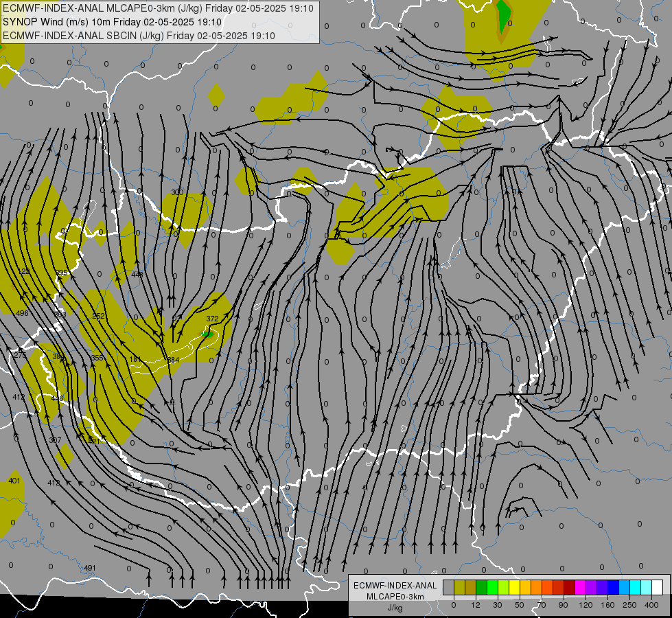Click the azure legend swatch before 250
672x618 pixels.
click(x=625, y=587)
